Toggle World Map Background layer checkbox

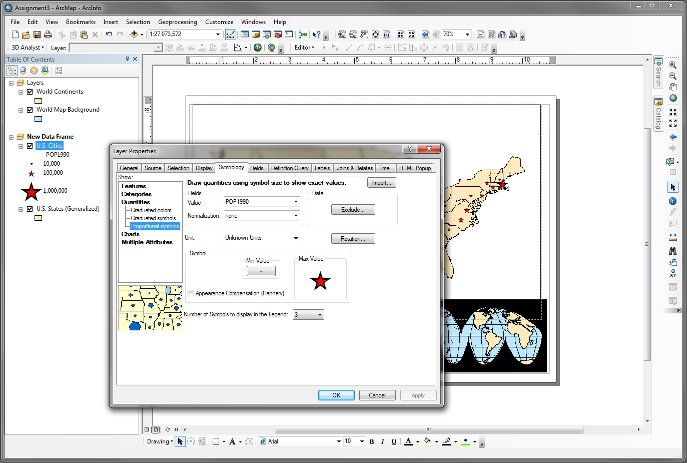click(30, 110)
